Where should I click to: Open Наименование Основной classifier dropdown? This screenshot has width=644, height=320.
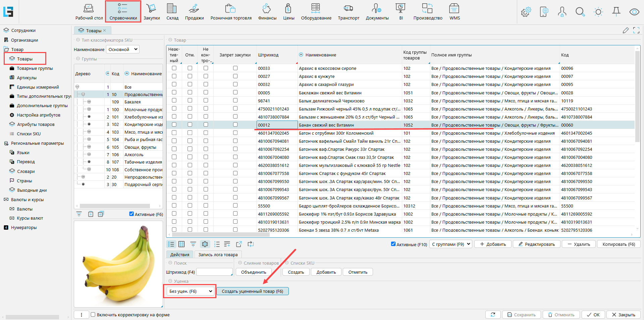point(123,49)
